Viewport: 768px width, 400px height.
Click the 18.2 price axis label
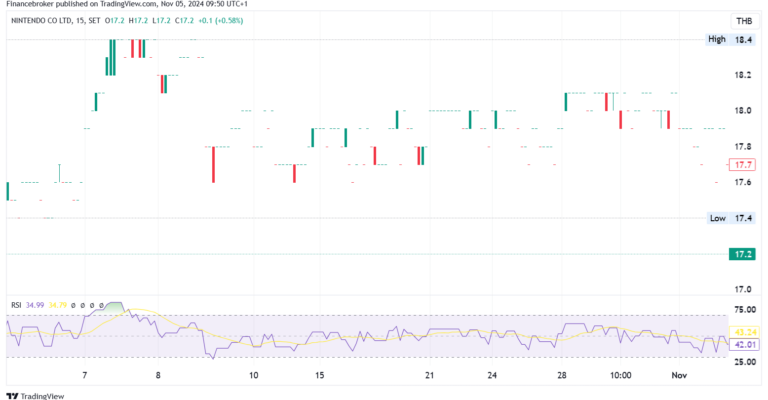(743, 75)
